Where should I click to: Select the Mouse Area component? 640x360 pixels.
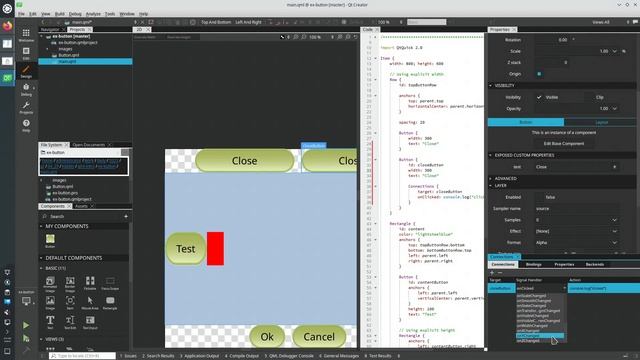(90, 303)
